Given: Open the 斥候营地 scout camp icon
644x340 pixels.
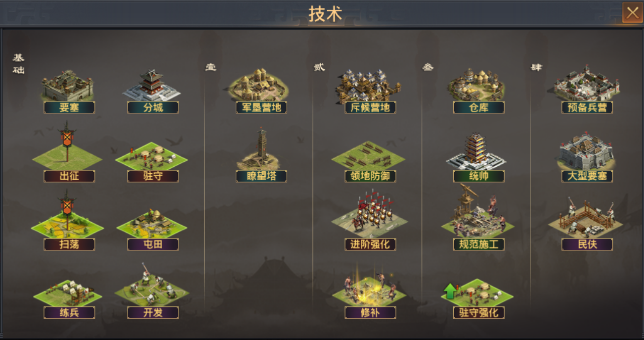Looking at the screenshot, I should [x=369, y=85].
